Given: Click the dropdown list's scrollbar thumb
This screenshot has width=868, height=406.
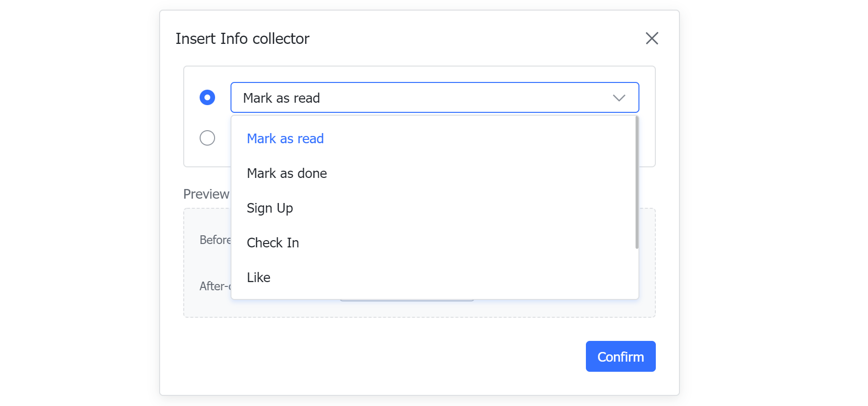Looking at the screenshot, I should [x=636, y=183].
